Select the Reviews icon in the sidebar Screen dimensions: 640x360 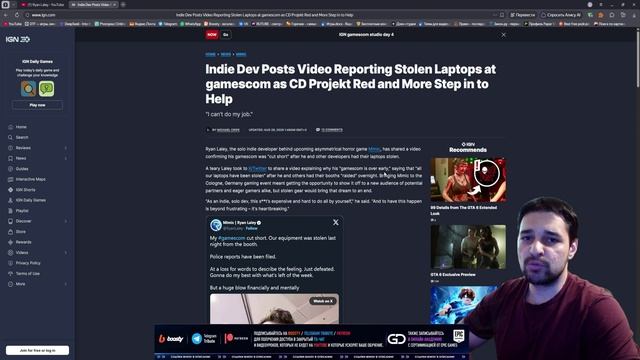coord(10,148)
